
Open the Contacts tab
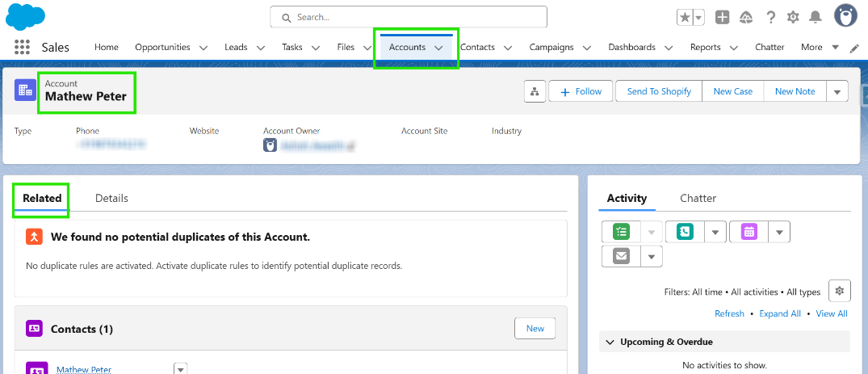point(478,47)
